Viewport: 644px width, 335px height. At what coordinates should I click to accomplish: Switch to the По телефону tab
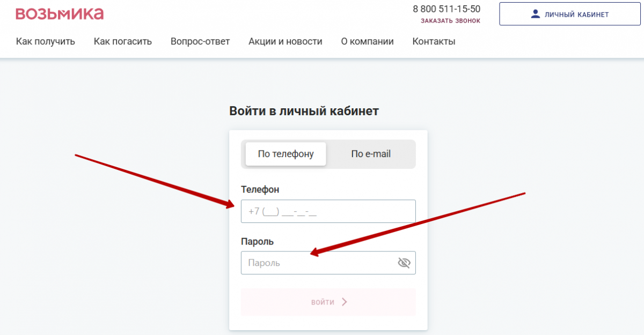(286, 154)
